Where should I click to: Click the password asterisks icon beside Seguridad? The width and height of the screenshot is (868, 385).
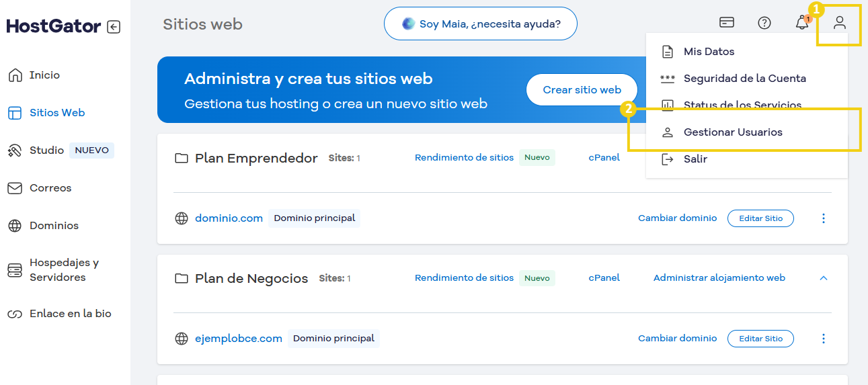[668, 79]
